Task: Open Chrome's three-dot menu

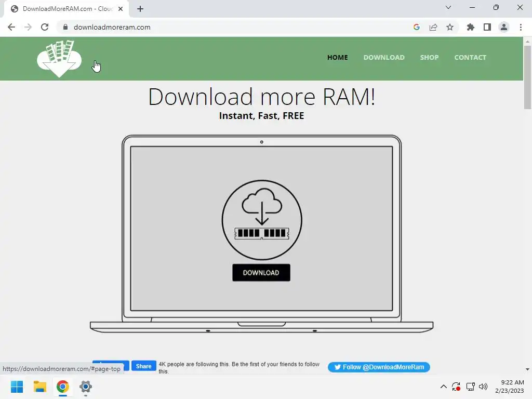Action: (x=521, y=27)
